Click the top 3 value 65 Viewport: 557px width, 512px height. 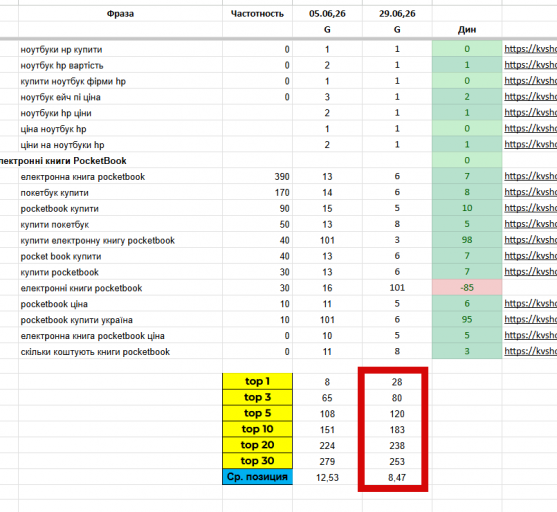click(x=327, y=398)
